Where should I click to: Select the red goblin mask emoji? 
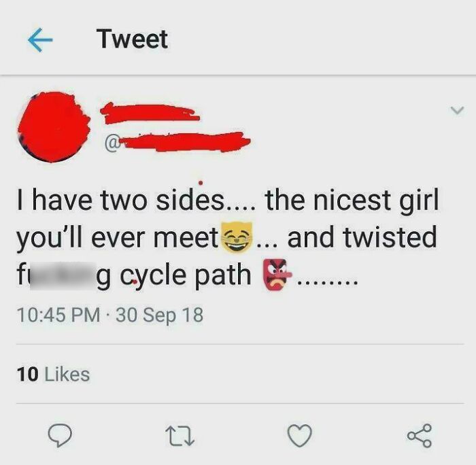(x=276, y=275)
